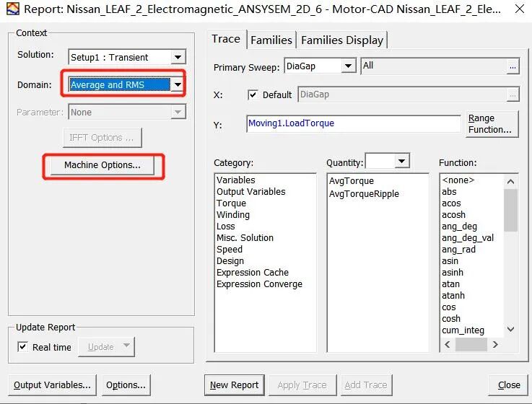Click the Machine Options button
The image size is (532, 404).
(x=102, y=165)
